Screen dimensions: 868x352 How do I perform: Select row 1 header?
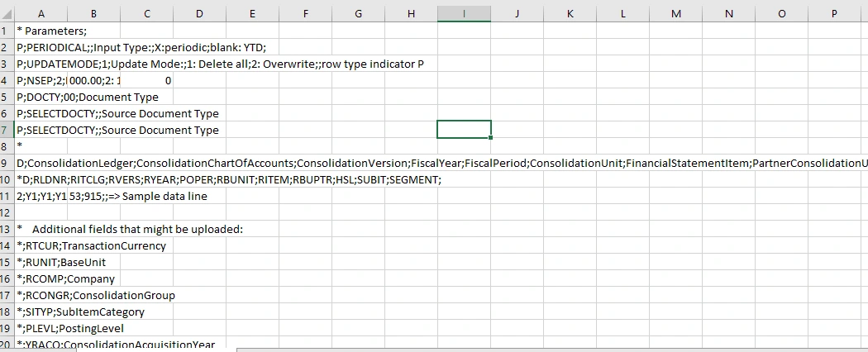point(7,31)
